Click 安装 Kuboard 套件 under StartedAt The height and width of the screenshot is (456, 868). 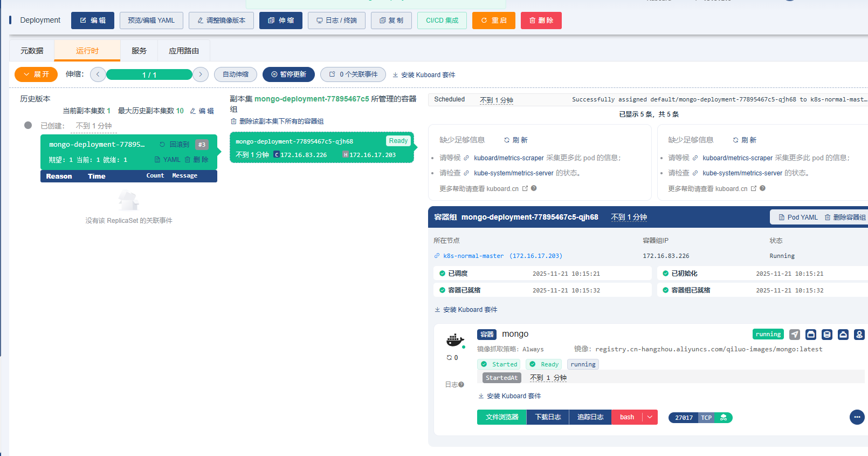tap(509, 396)
